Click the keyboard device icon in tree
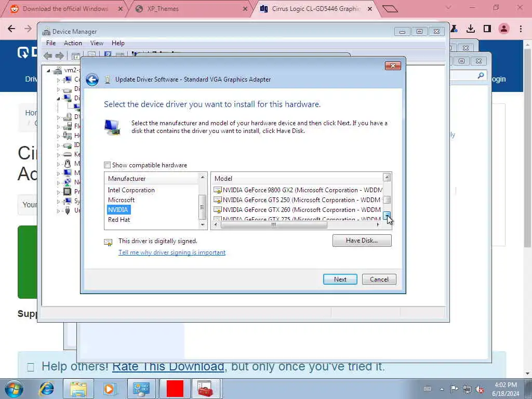The height and width of the screenshot is (399, 532). coord(68,154)
